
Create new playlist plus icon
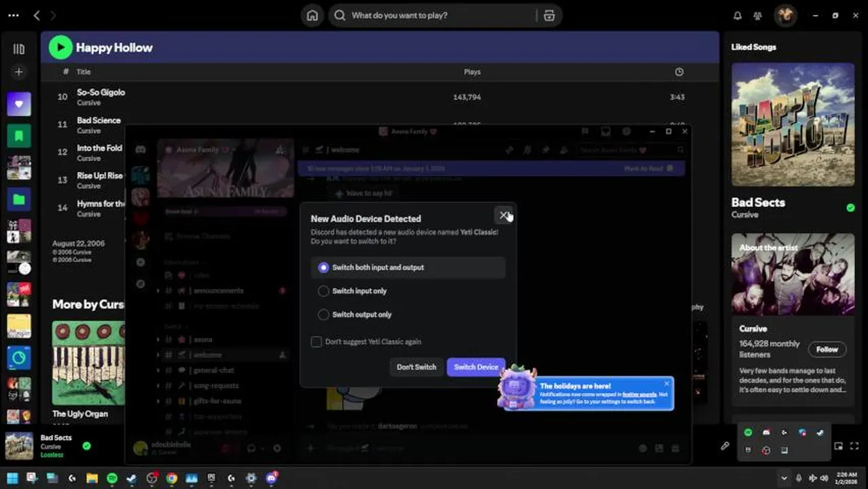tap(19, 72)
